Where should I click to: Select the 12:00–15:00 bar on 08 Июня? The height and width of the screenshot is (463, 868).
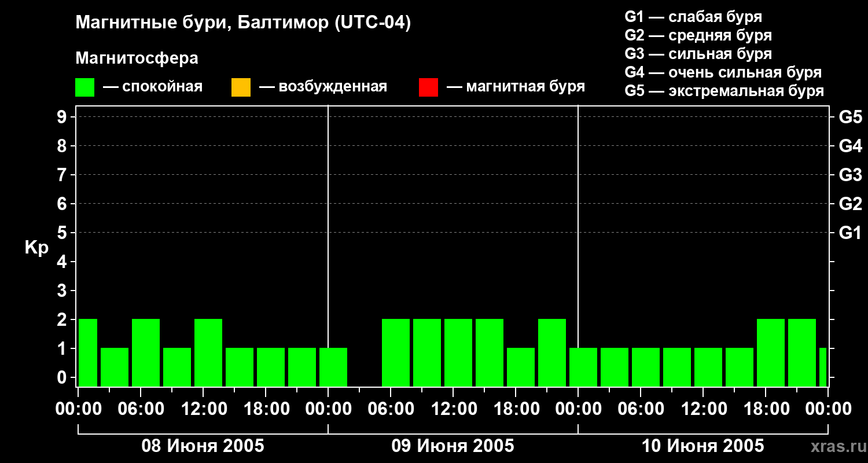(x=208, y=352)
